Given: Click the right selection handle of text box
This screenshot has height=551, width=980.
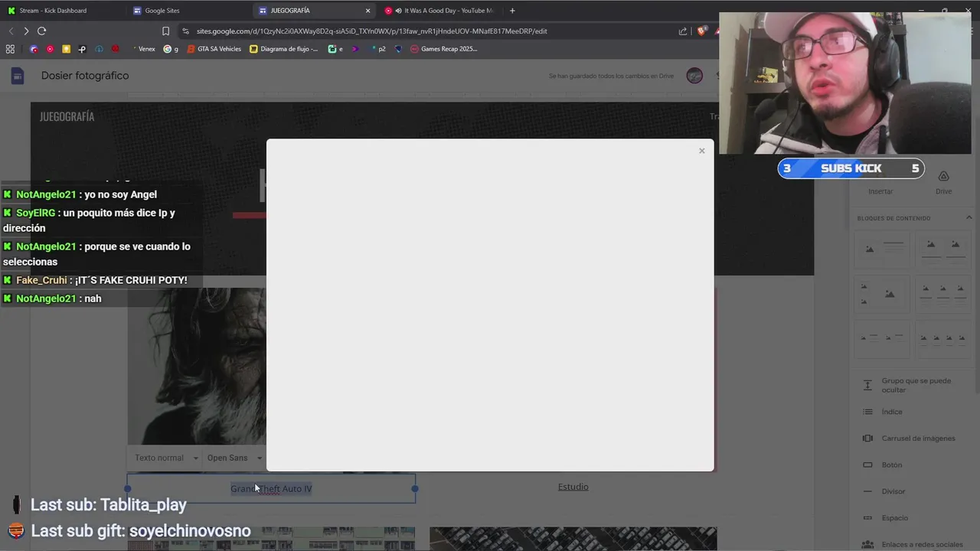Looking at the screenshot, I should pos(415,488).
